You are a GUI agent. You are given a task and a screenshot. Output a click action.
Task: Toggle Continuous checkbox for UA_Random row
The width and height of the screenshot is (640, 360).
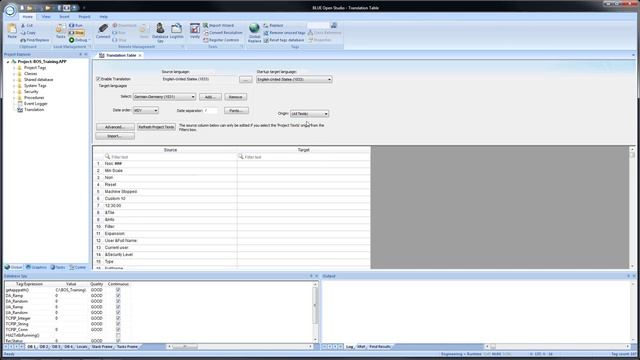click(118, 313)
